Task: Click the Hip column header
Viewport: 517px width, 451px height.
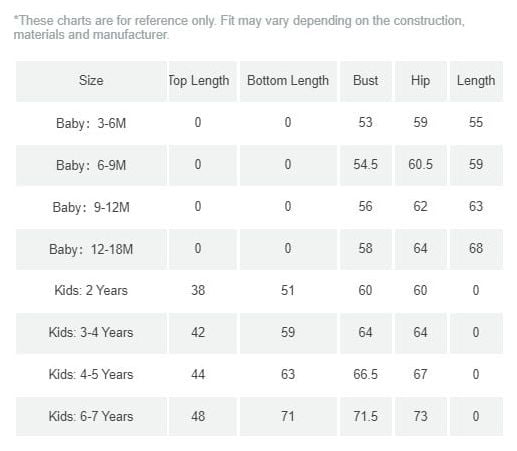Action: pyautogui.click(x=420, y=81)
